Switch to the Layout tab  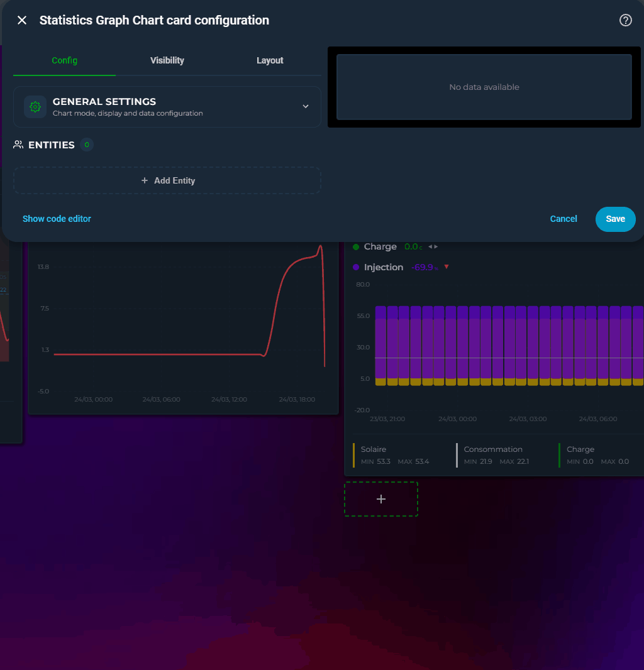coord(270,60)
